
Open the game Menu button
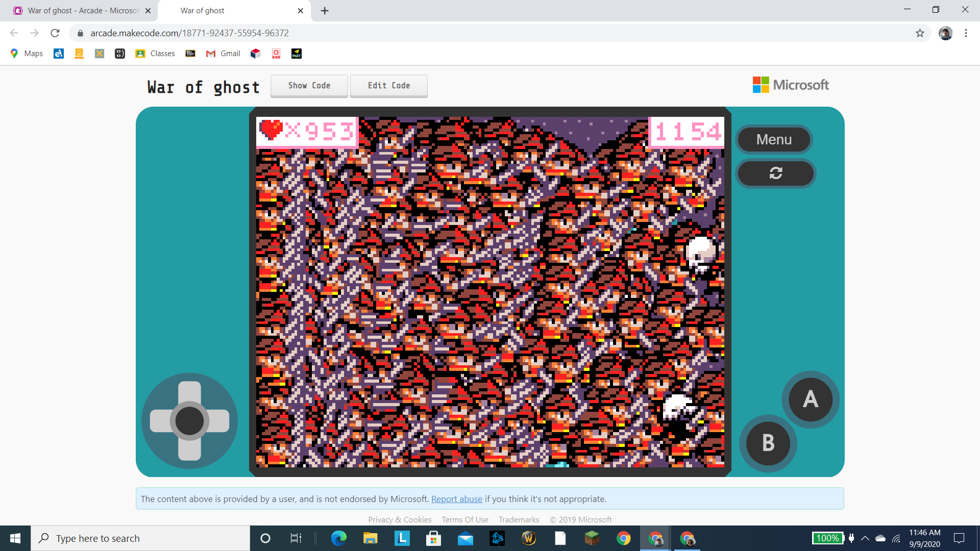tap(774, 139)
